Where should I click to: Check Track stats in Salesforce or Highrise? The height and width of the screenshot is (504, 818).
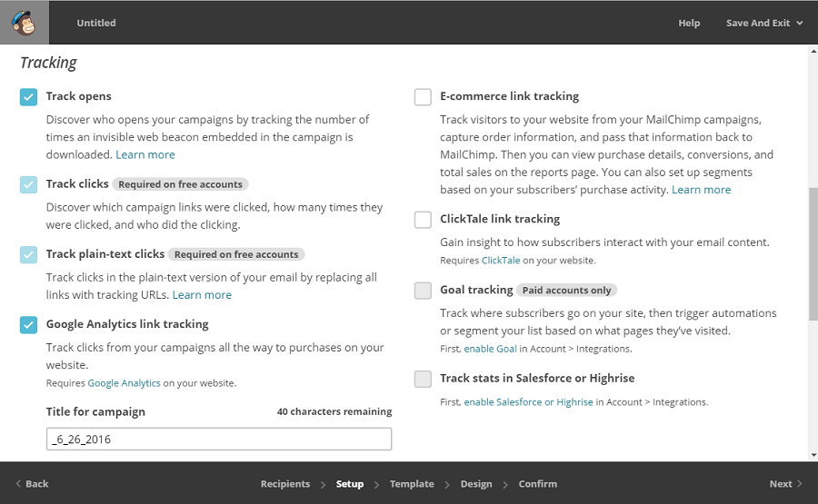423,379
